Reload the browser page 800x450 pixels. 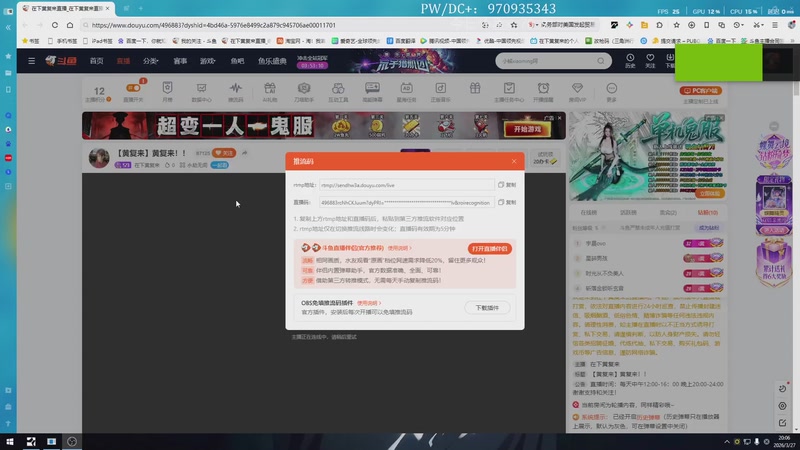tap(55, 25)
